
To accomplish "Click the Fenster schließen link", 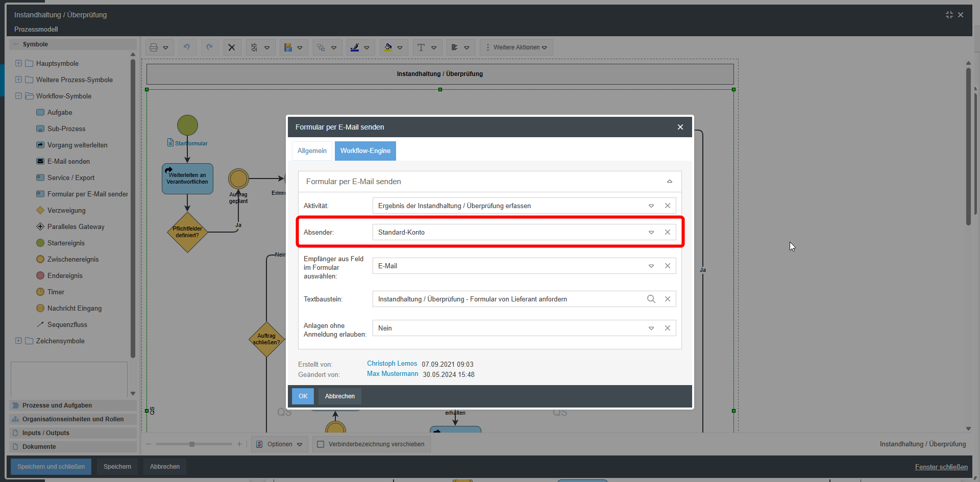I will point(941,467).
